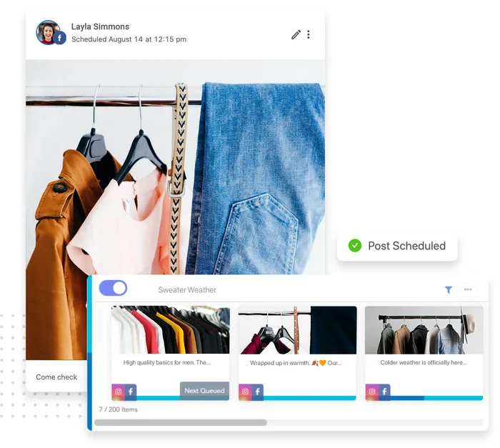Click the 'Layla Simmons' name
The width and height of the screenshot is (500, 448).
[x=100, y=26]
